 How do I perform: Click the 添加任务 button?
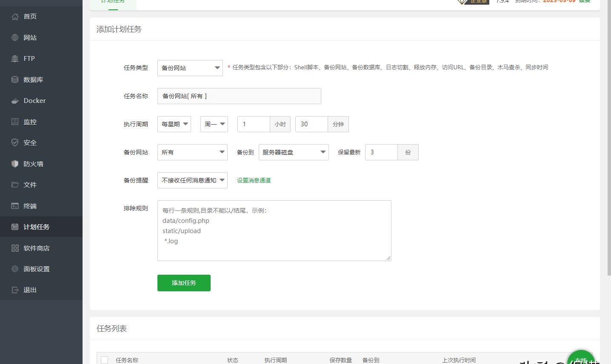184,283
